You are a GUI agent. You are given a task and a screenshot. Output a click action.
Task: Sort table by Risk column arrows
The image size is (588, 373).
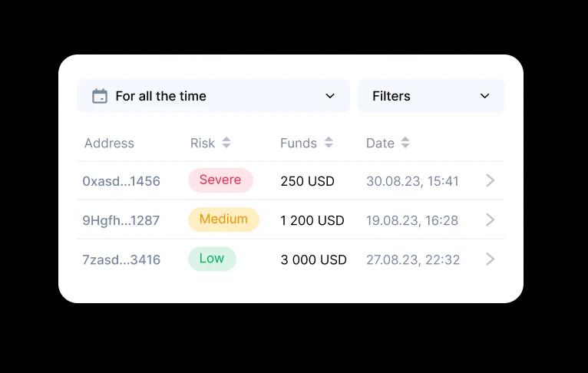pos(226,143)
